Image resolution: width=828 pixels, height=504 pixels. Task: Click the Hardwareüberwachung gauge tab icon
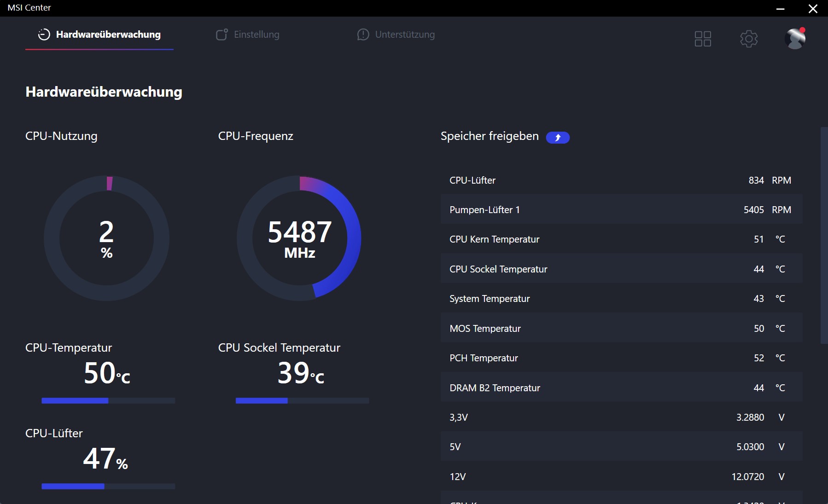[44, 35]
